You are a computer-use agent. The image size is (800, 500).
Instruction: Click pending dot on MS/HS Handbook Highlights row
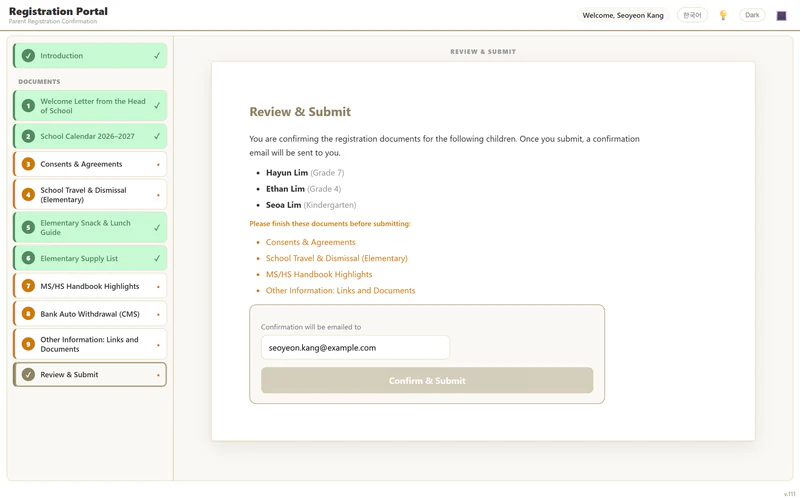tap(158, 287)
